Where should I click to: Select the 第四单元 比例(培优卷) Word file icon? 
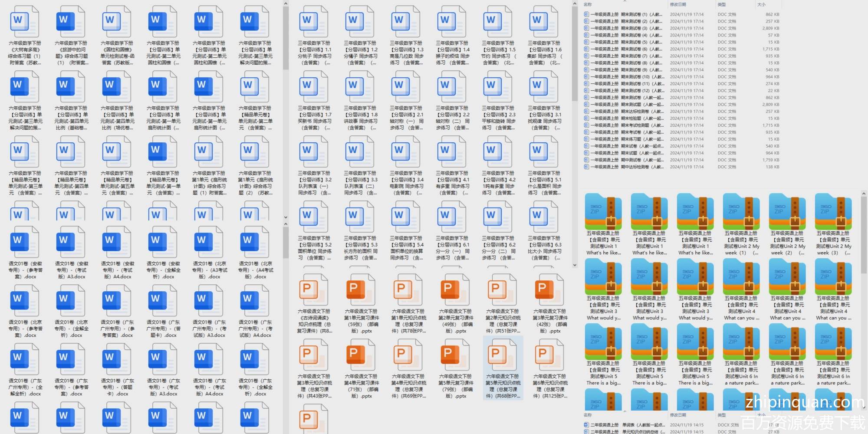point(117,86)
